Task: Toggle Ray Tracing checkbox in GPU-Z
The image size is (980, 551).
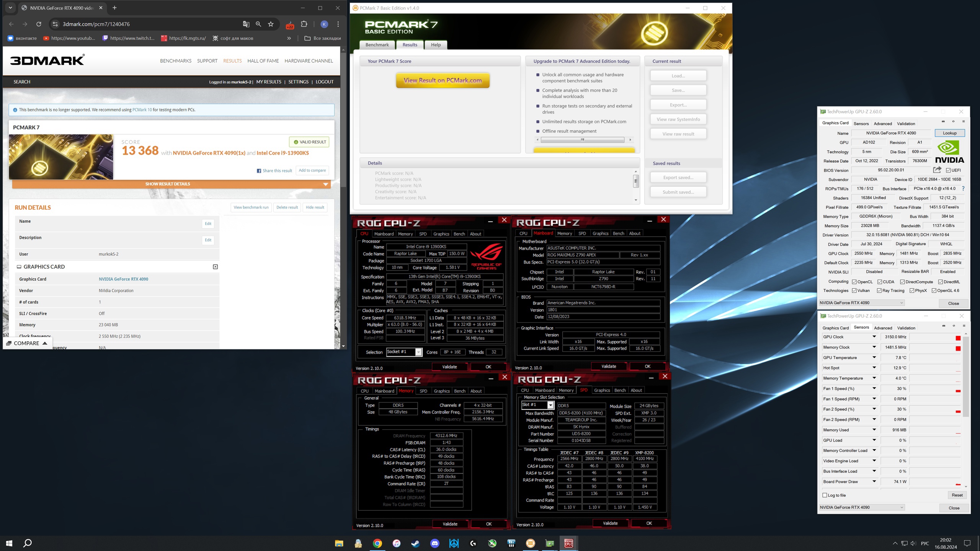Action: [879, 291]
